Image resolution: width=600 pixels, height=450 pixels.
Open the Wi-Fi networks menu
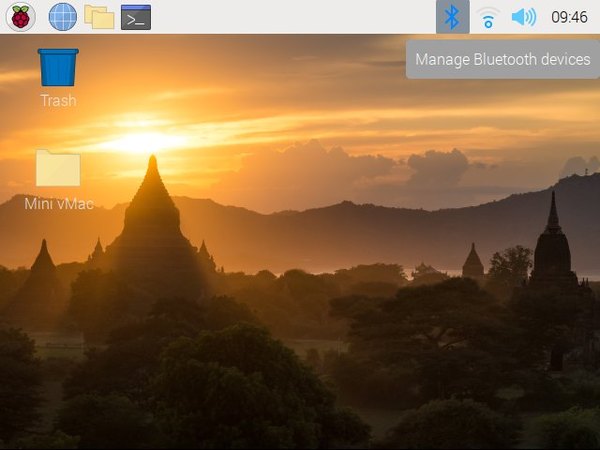tap(488, 17)
